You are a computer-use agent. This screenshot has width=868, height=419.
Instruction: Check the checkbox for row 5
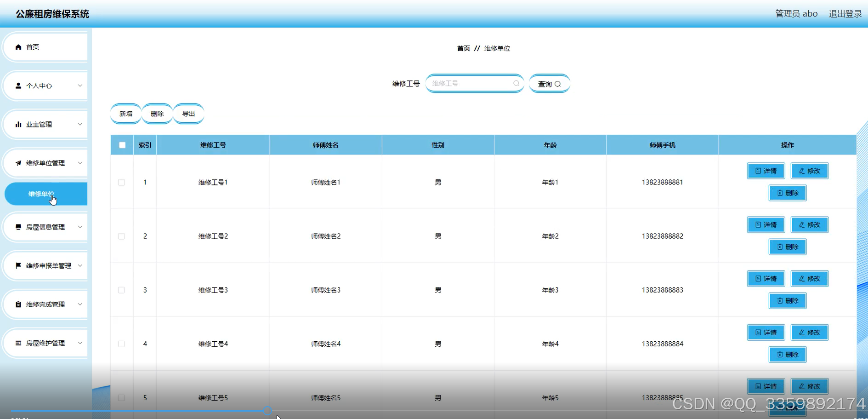(x=121, y=397)
